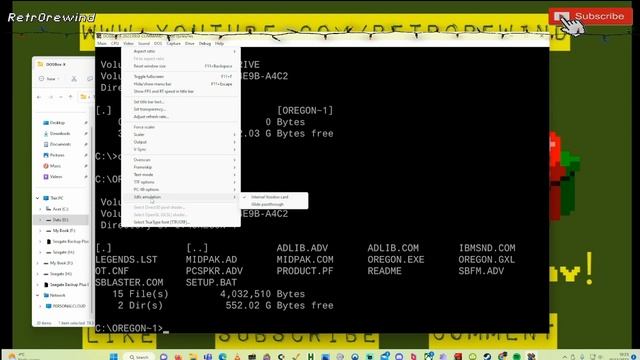640x360 pixels.
Task: Open the DOS menu in DOSBox-X
Action: click(158, 43)
